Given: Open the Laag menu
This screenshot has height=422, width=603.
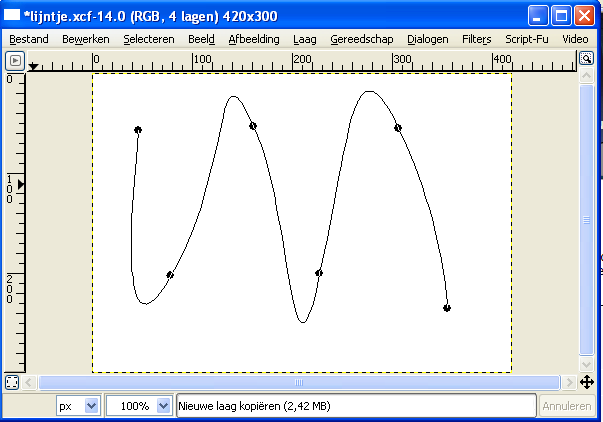Looking at the screenshot, I should pos(305,39).
